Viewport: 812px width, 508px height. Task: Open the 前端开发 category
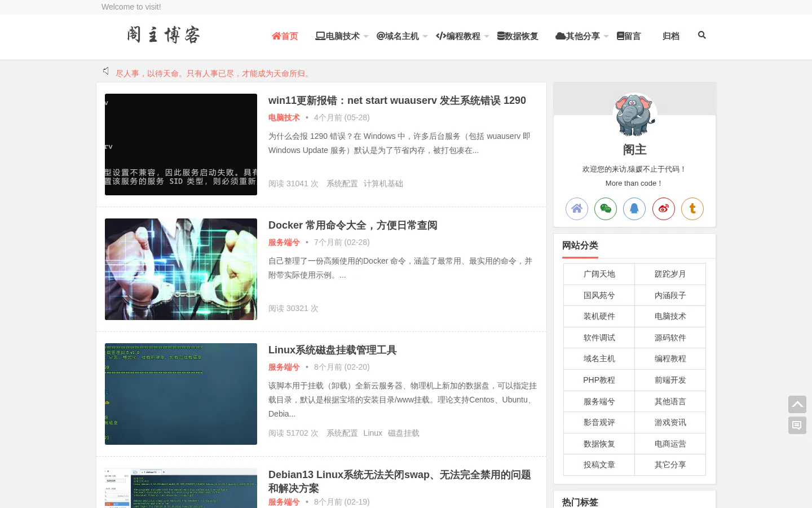point(670,380)
